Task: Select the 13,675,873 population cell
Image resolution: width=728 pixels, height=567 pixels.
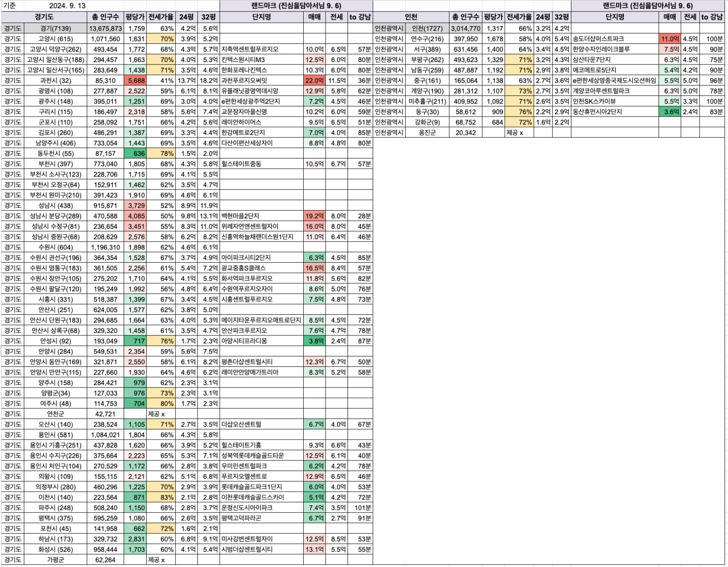Action: click(x=105, y=28)
